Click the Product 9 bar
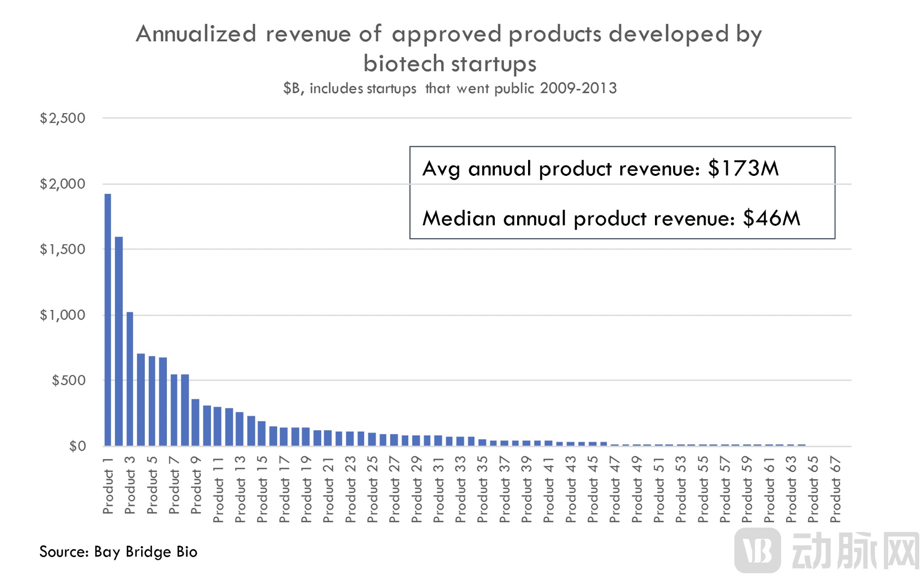Screen dimensions: 924x578 [x=195, y=422]
